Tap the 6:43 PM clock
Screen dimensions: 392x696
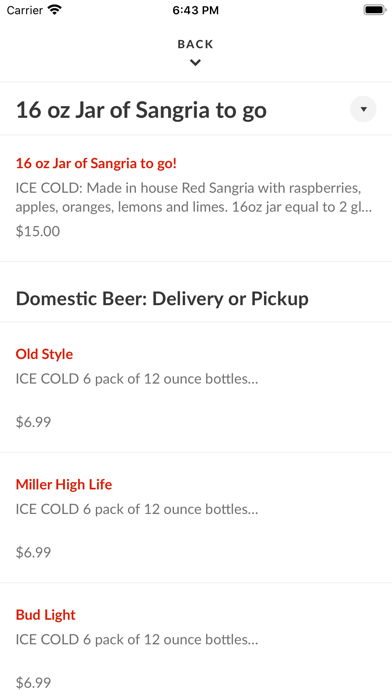point(196,10)
